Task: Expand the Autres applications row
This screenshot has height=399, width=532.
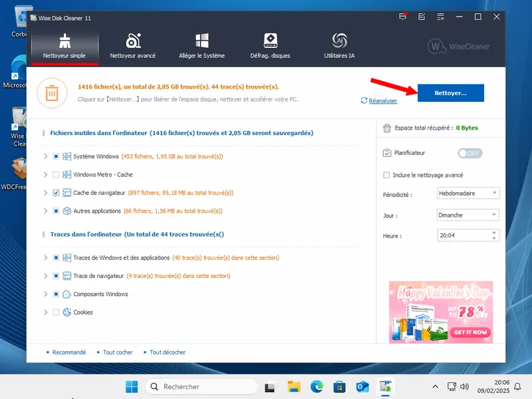Action: [x=45, y=211]
